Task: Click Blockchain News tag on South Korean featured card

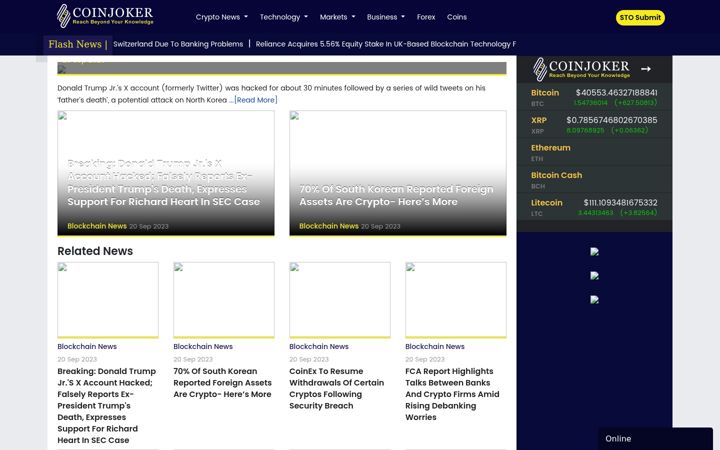Action: (x=329, y=226)
